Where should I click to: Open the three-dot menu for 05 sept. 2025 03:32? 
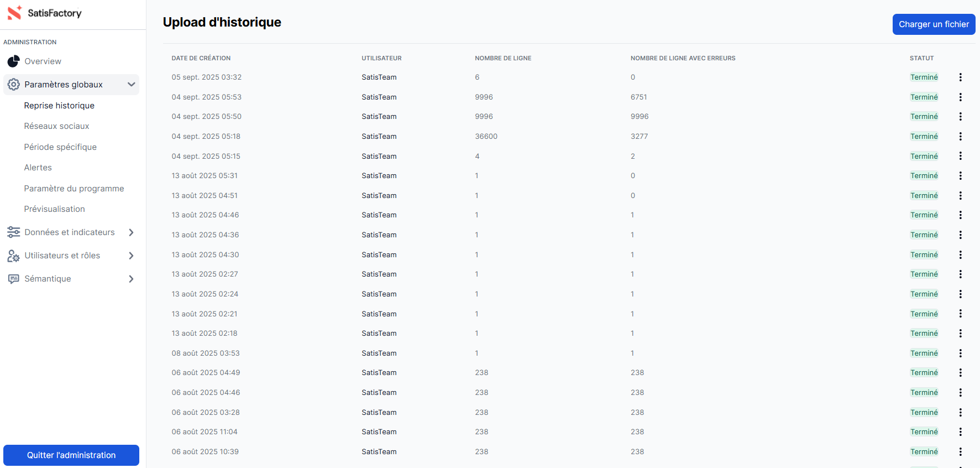click(960, 77)
